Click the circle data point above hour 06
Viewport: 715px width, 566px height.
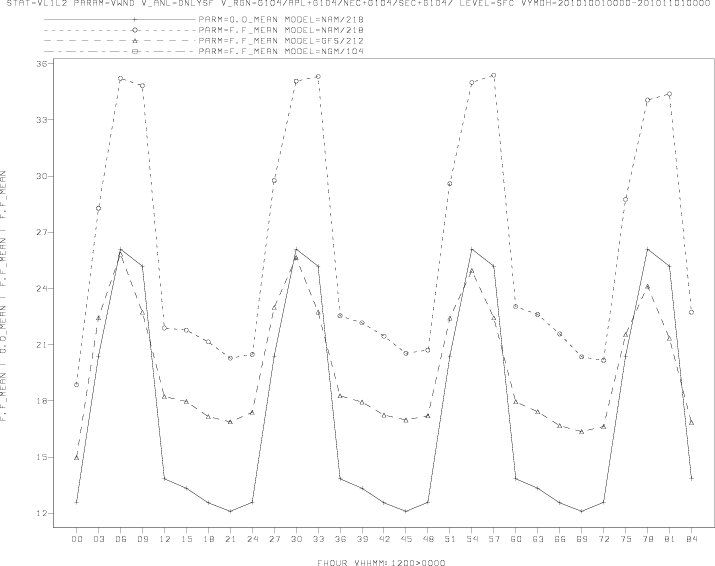click(120, 79)
